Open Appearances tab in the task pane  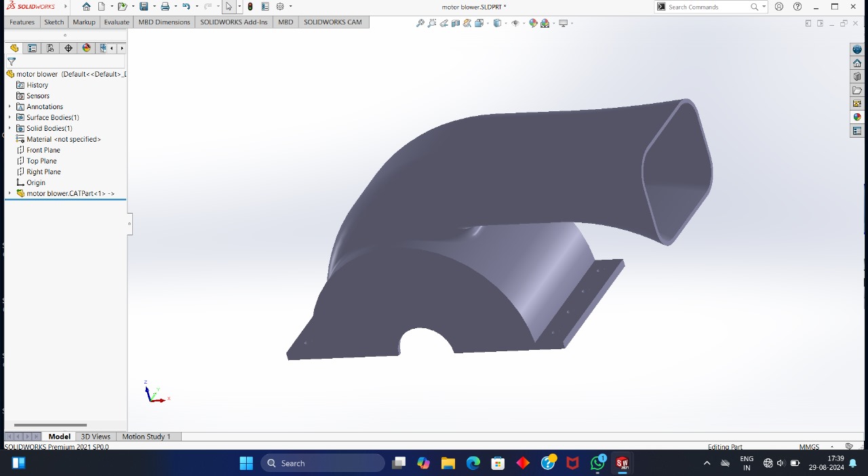(857, 117)
